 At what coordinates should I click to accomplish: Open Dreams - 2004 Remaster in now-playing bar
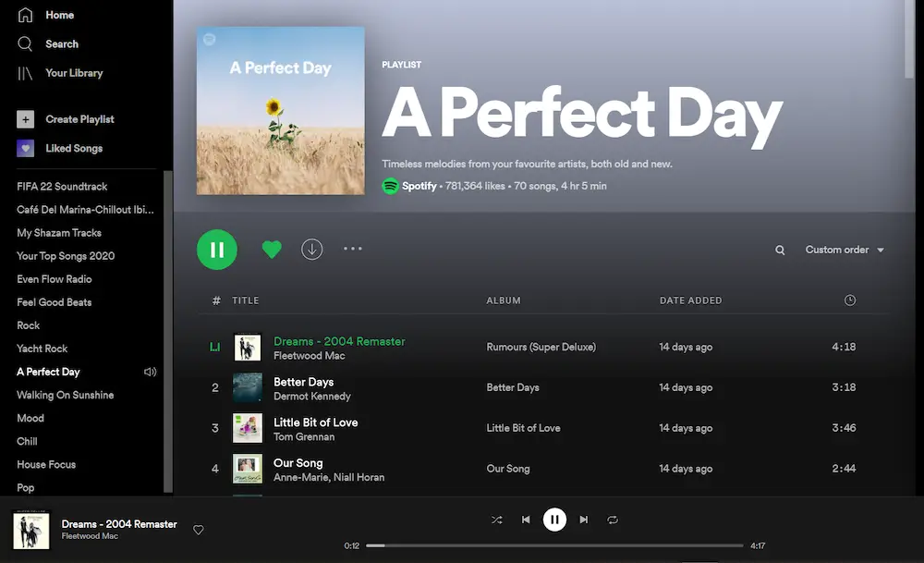point(119,524)
